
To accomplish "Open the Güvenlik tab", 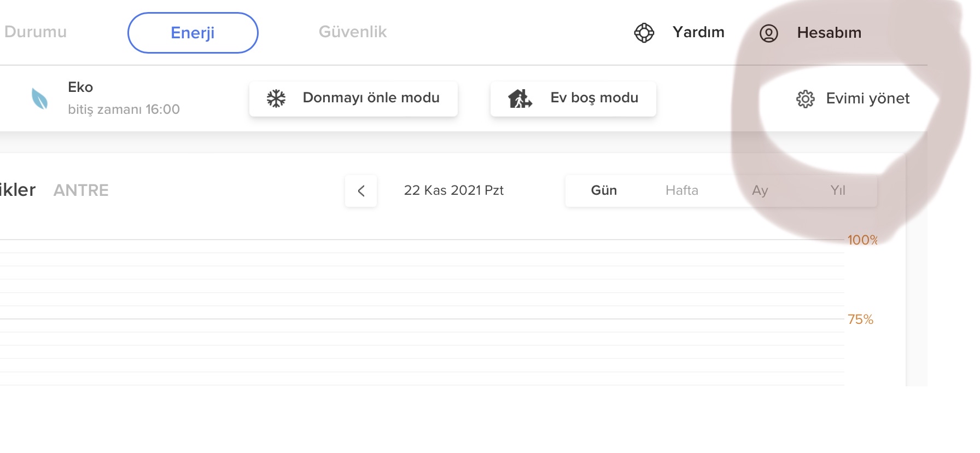I will [x=353, y=32].
